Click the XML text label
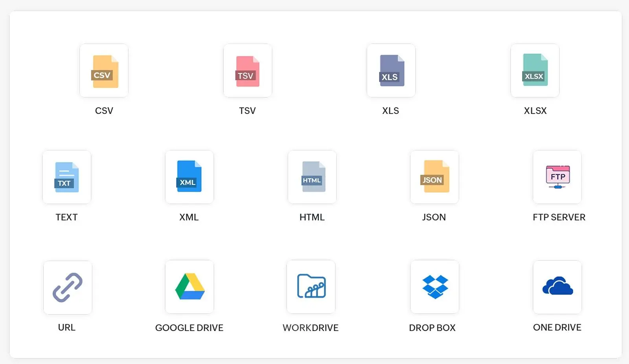Image resolution: width=629 pixels, height=364 pixels. pyautogui.click(x=189, y=217)
